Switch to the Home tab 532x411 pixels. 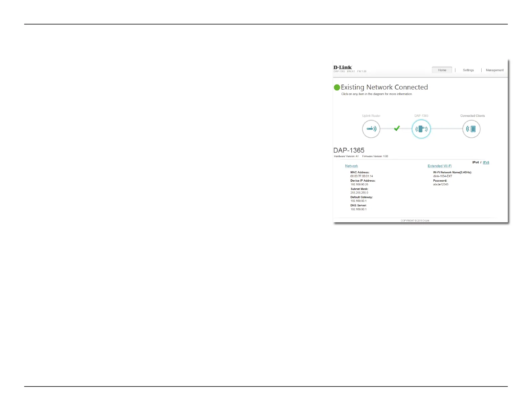pos(442,70)
